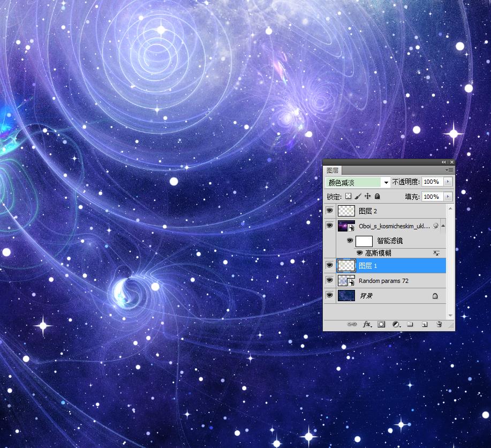Click layers list scroll up arrow

tap(450, 208)
